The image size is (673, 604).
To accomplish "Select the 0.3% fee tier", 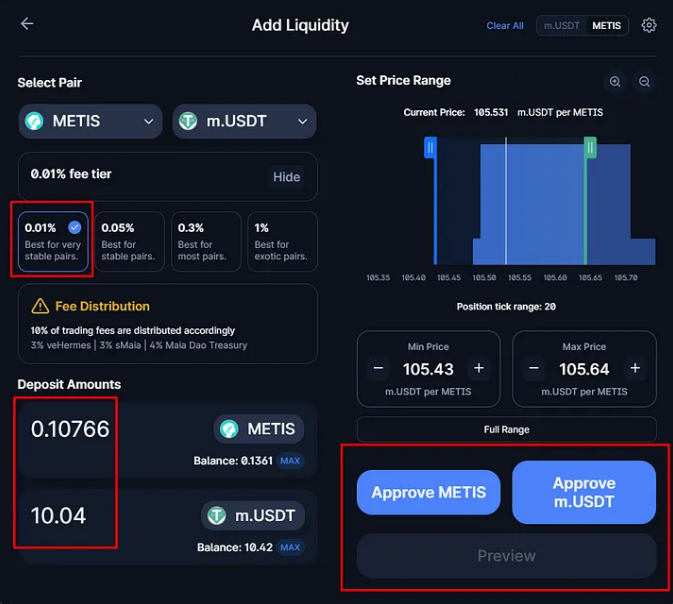I will [206, 241].
